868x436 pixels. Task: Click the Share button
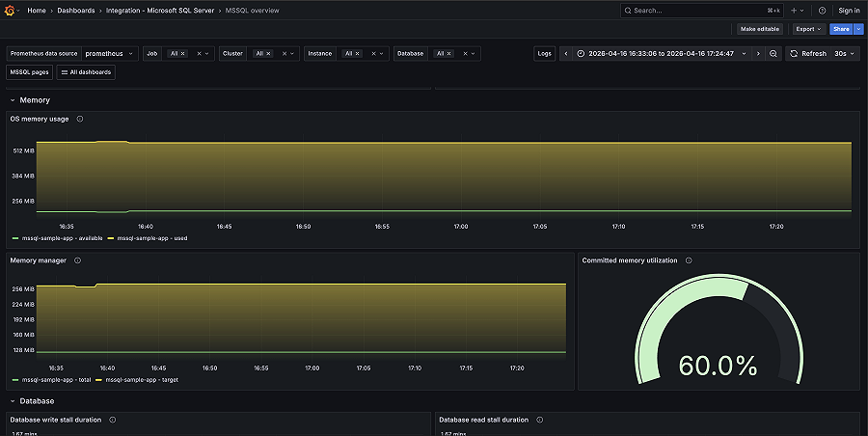click(x=841, y=29)
